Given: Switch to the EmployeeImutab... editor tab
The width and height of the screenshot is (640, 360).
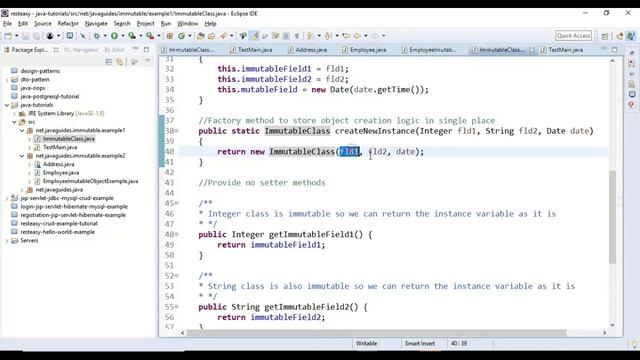Looking at the screenshot, I should pos(428,50).
